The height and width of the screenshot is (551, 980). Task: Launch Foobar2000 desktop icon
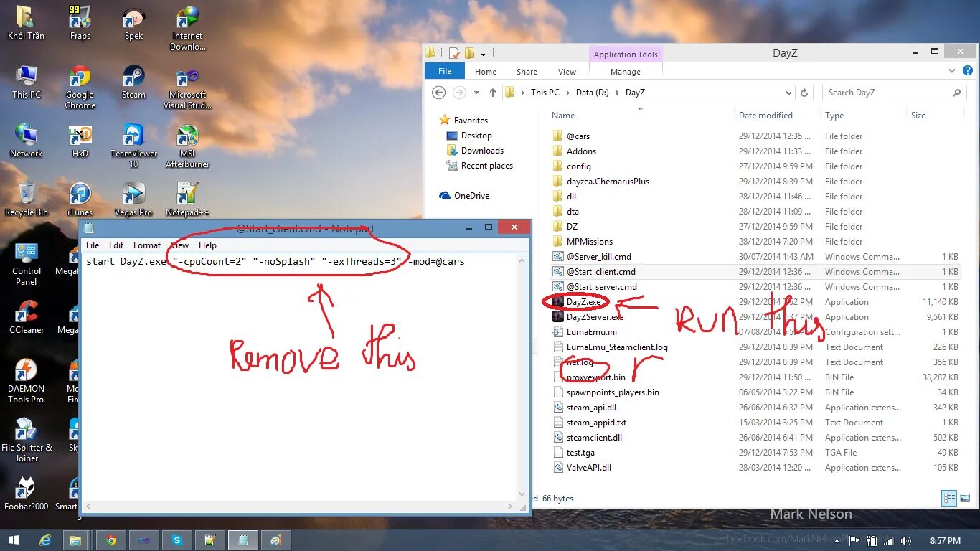27,494
